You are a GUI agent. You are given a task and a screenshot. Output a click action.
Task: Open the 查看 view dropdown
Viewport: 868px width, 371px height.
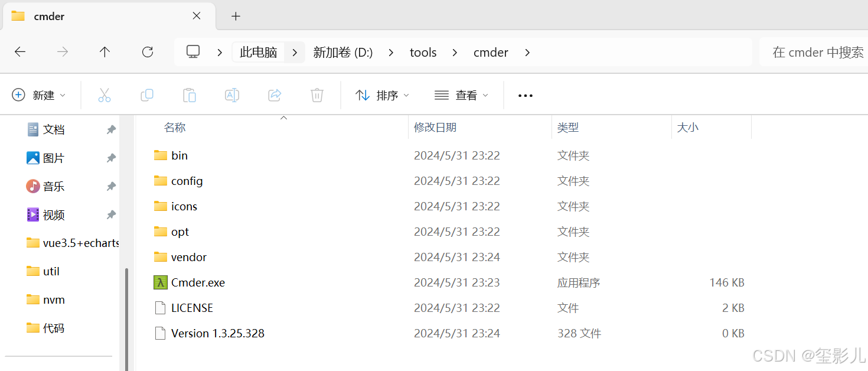pos(462,95)
